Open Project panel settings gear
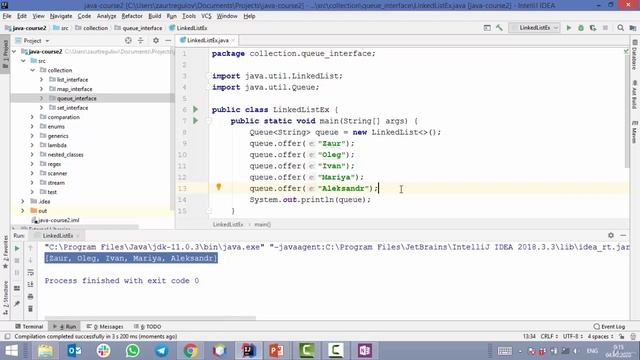The image size is (640, 360). click(x=156, y=40)
